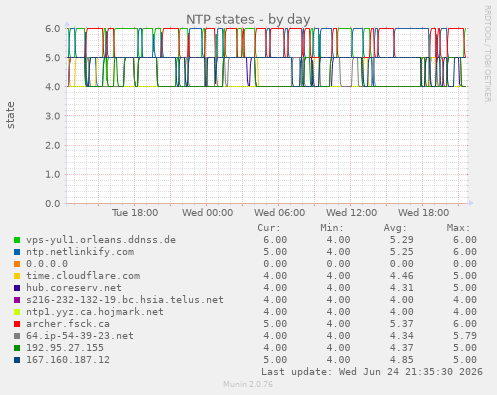Click the vertical 'state' axis label
The height and width of the screenshot is (395, 497).
click(11, 115)
